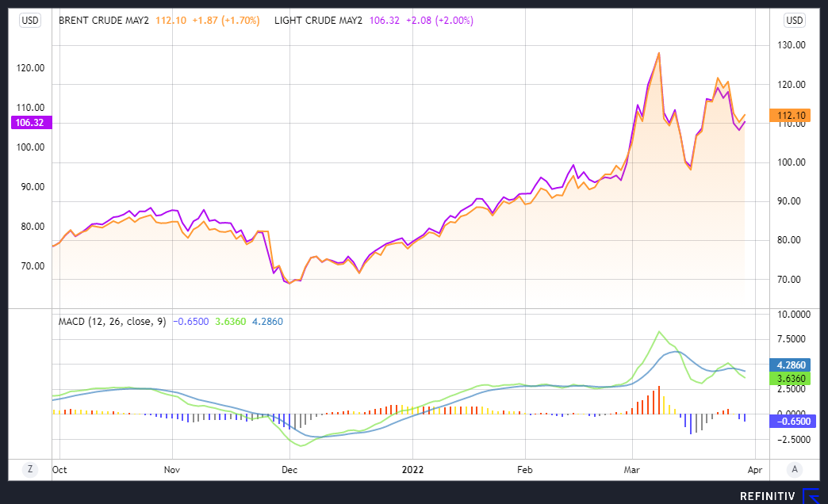Click the 70.00 tick on left price axis
Image resolution: width=828 pixels, height=504 pixels.
click(x=33, y=266)
